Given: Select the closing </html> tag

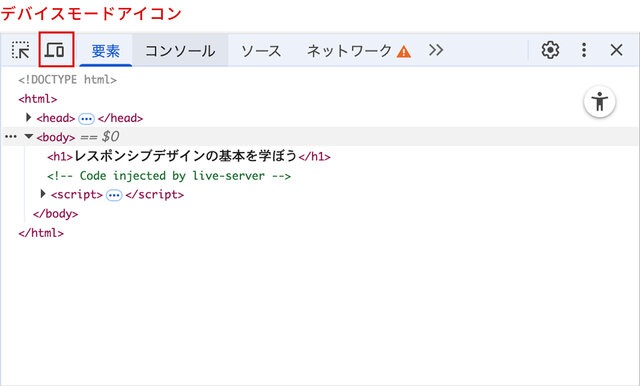Looking at the screenshot, I should 41,233.
